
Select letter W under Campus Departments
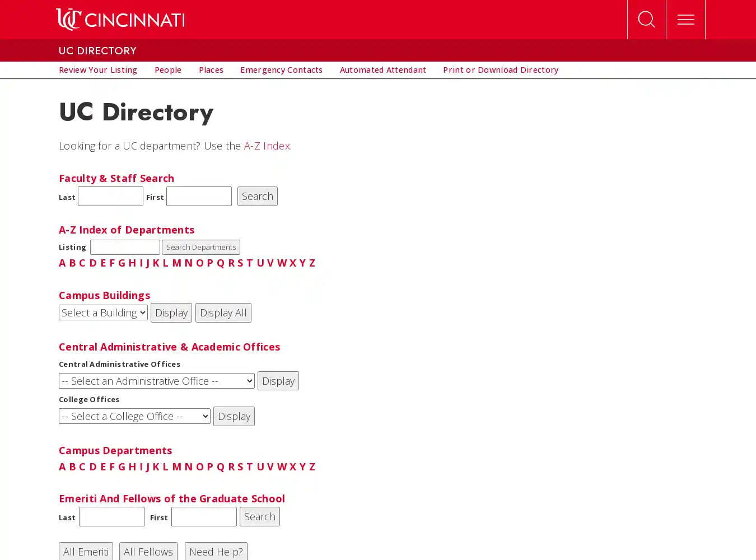282,466
